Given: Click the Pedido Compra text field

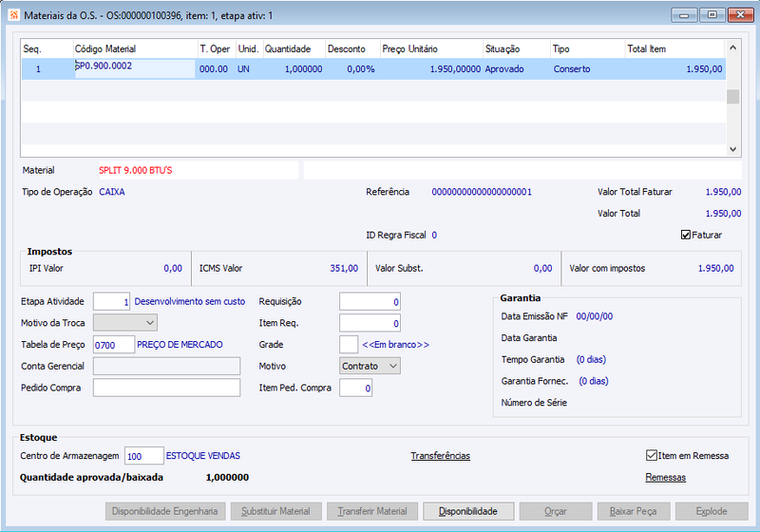Looking at the screenshot, I should pyautogui.click(x=166, y=388).
